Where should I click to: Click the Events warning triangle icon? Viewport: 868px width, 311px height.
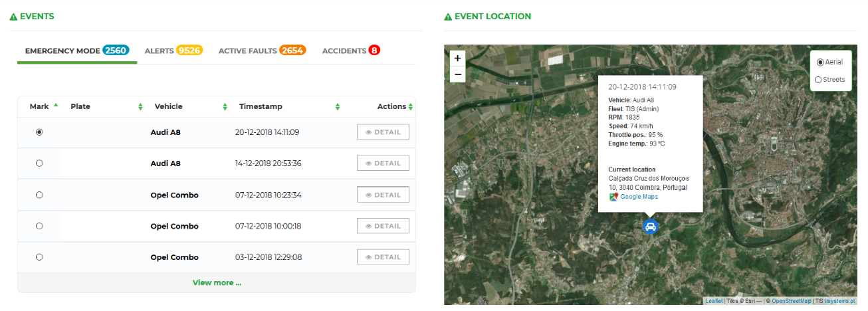pos(13,17)
